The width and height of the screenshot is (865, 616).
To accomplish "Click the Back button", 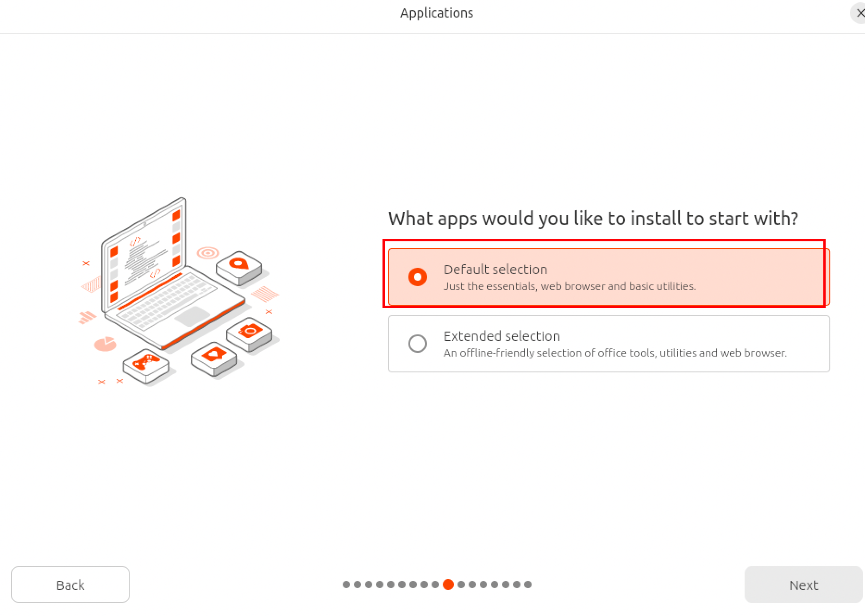I will (70, 585).
